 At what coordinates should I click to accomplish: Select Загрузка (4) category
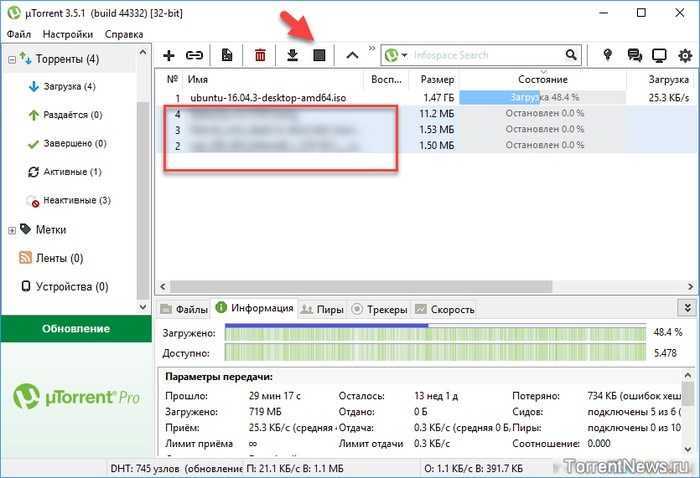tap(69, 87)
